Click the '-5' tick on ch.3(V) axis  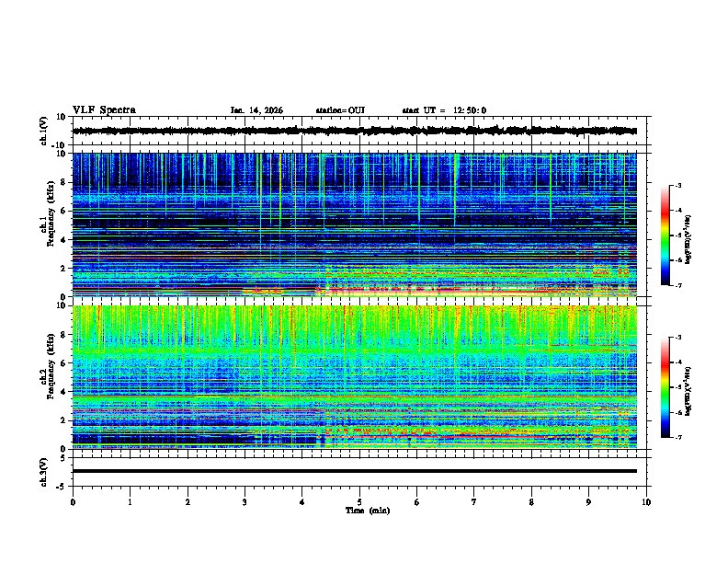click(x=62, y=487)
